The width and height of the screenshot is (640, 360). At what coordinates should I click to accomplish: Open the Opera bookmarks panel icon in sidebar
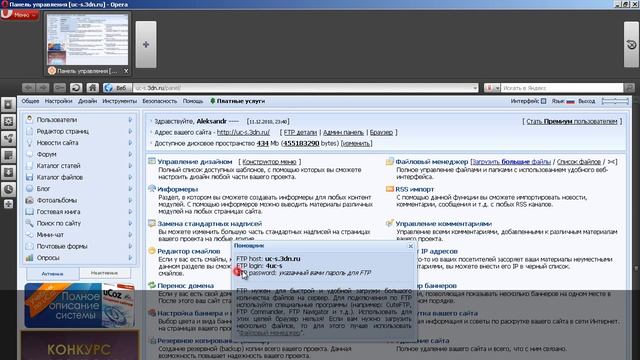click(8, 105)
